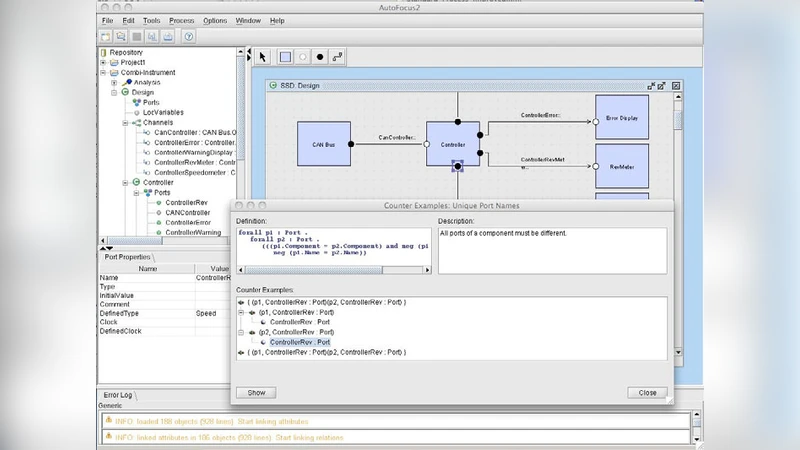Expand the Analysis tree node
This screenshot has width=800, height=450.
114,82
